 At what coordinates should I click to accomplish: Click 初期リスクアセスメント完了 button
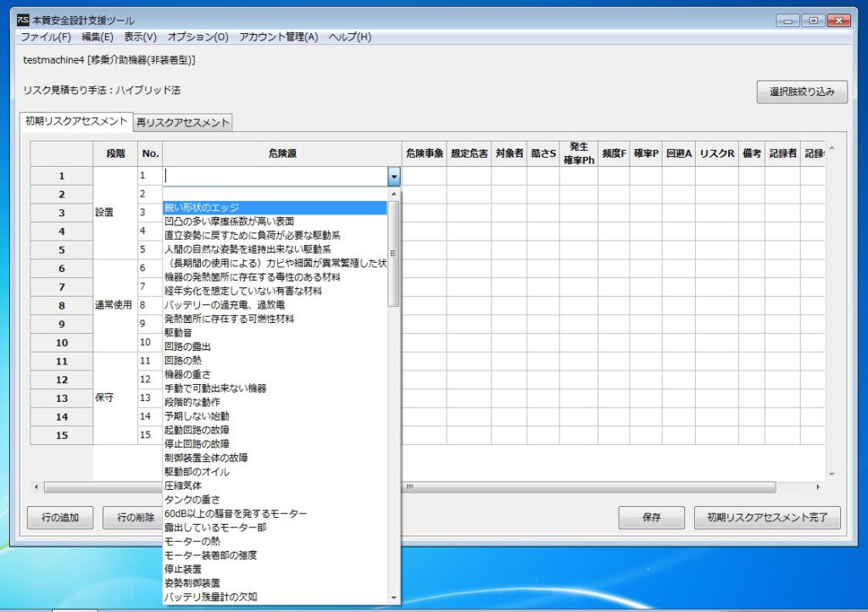(x=767, y=517)
